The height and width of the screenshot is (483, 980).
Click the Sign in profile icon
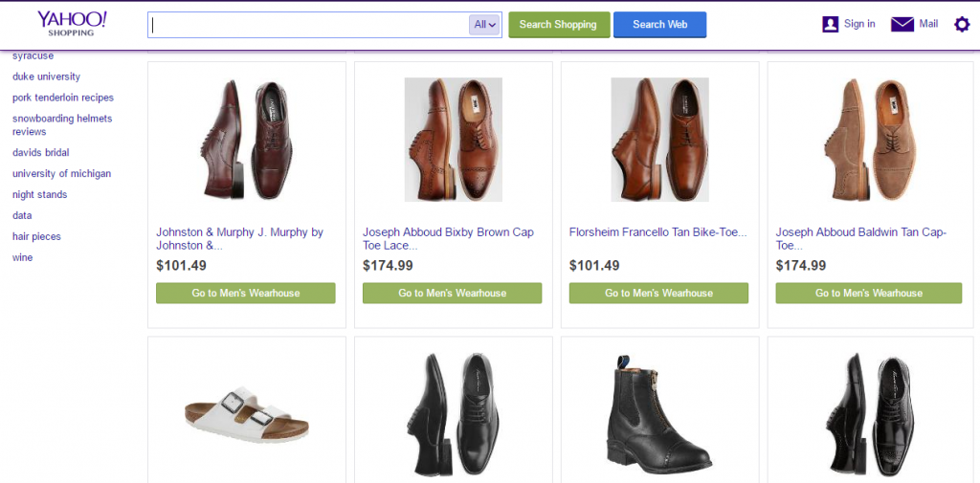click(x=830, y=24)
